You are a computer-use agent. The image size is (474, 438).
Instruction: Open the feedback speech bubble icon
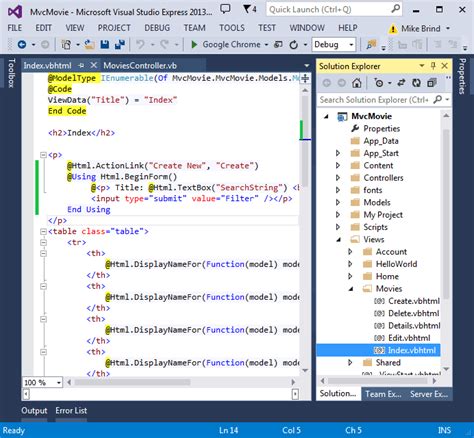pos(225,9)
